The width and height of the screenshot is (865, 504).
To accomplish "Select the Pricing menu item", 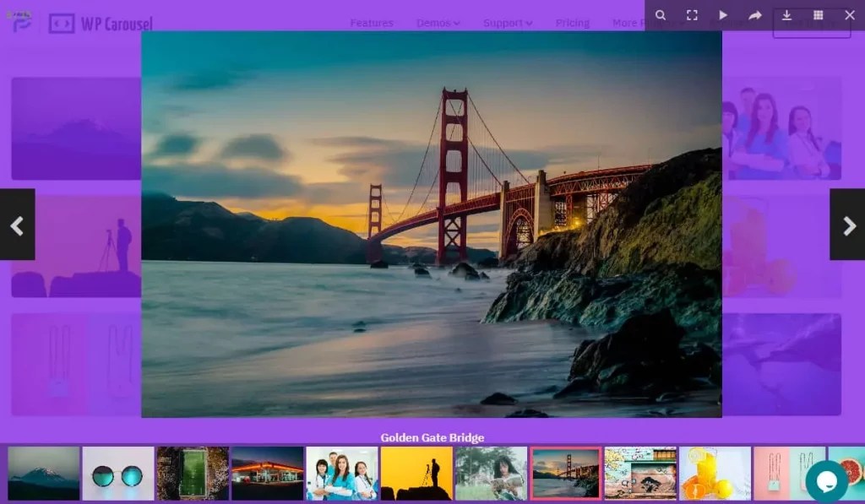I will [573, 23].
